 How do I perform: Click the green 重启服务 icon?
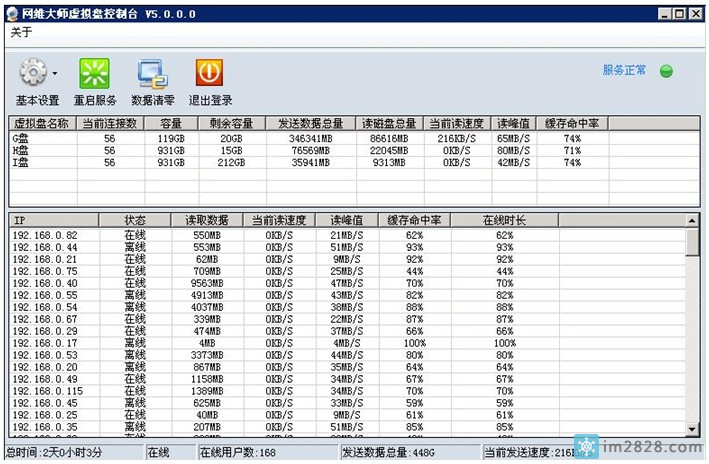[95, 73]
